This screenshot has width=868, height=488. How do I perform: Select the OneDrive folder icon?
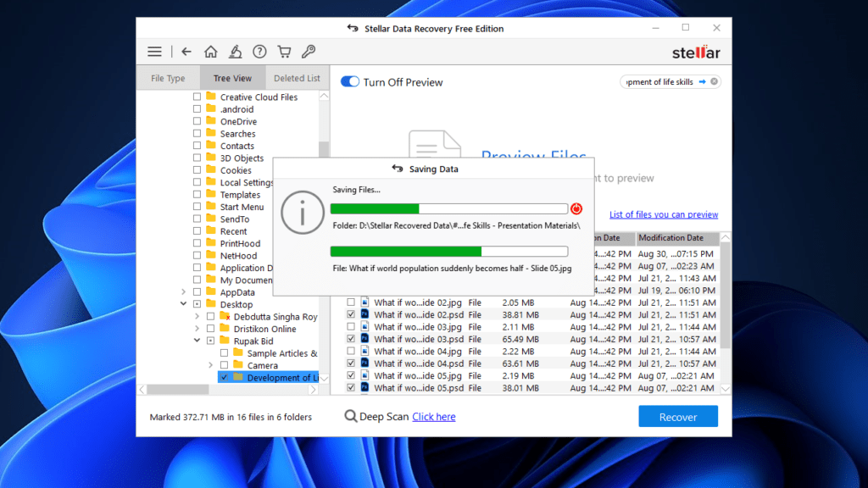[x=211, y=120]
